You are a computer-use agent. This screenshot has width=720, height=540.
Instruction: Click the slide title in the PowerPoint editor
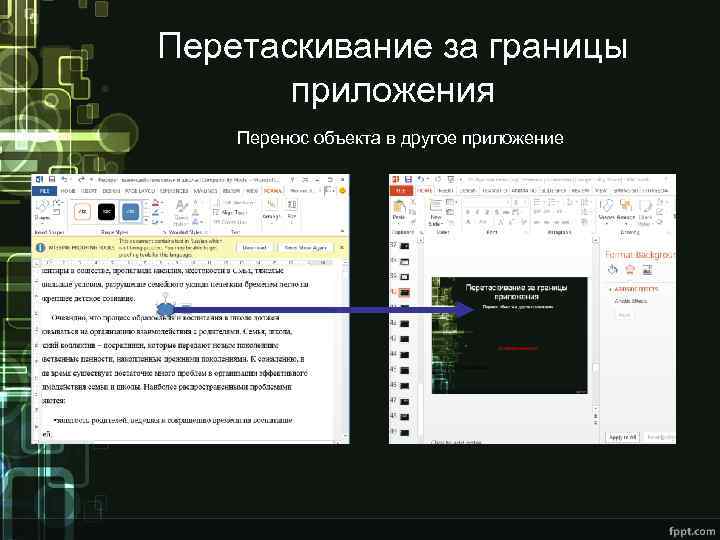pos(516,292)
